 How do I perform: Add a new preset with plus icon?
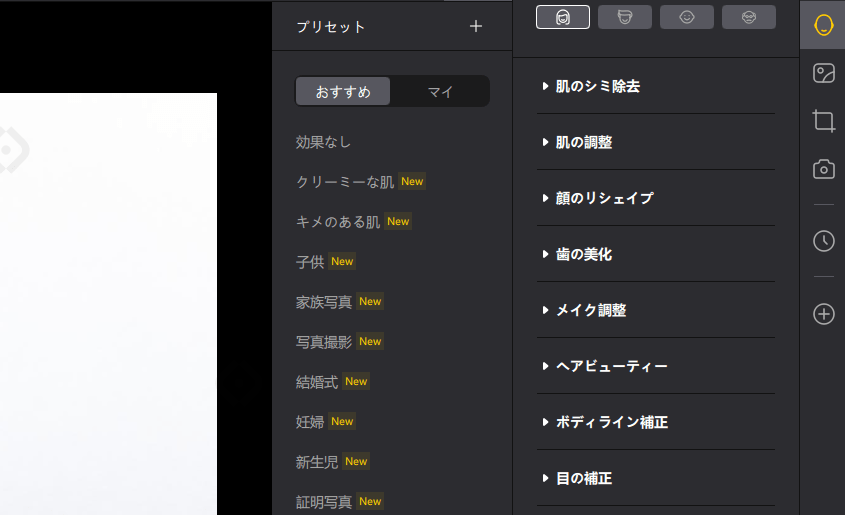tap(476, 27)
